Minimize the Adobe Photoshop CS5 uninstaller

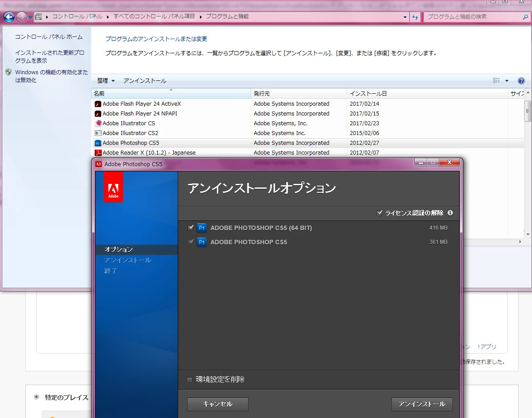click(x=421, y=163)
